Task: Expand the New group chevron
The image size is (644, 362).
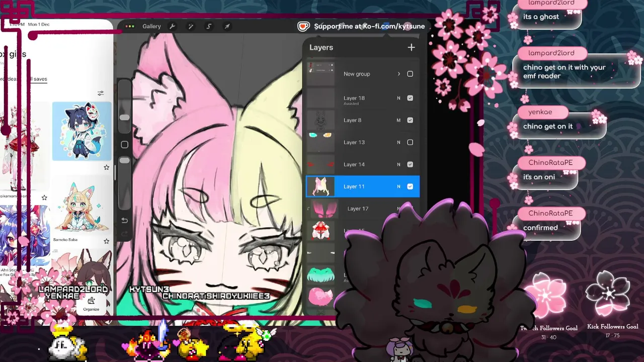Action: click(399, 74)
